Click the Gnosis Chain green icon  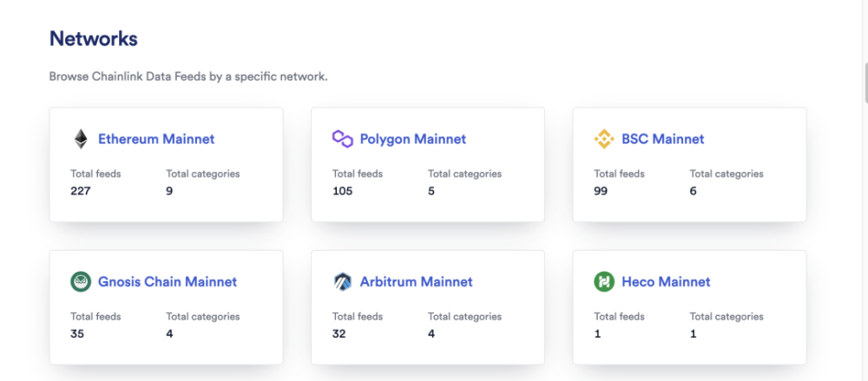click(x=81, y=282)
